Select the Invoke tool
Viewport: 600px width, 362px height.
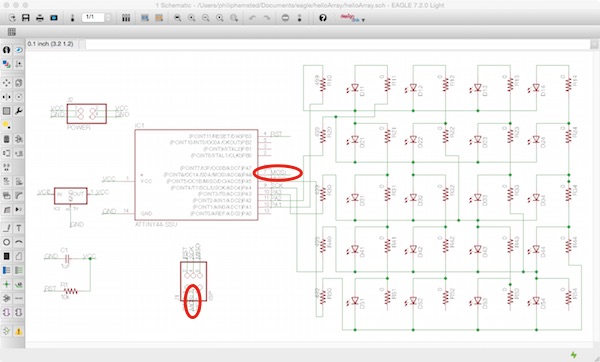pyautogui.click(x=18, y=210)
